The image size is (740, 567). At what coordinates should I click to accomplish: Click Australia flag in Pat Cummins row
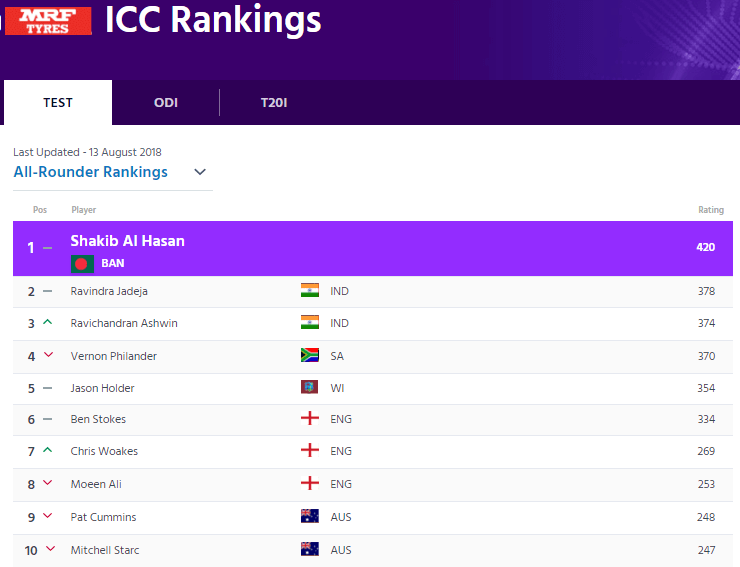(x=310, y=517)
